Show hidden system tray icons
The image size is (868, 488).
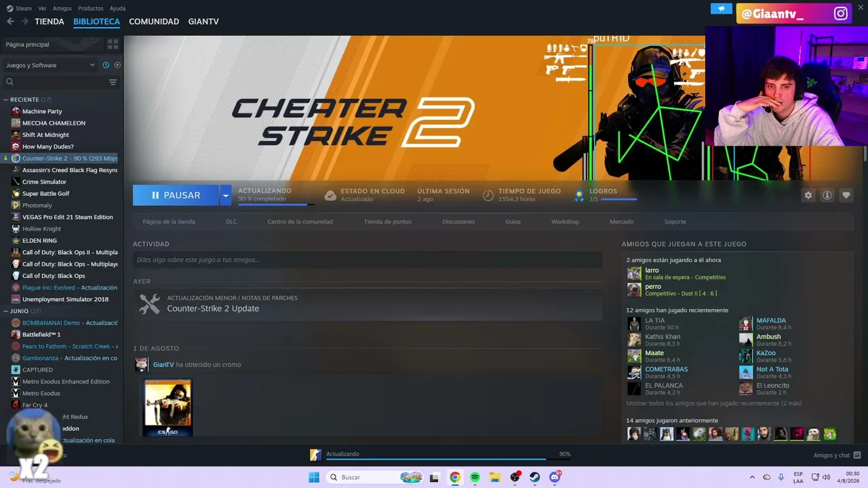point(752,477)
